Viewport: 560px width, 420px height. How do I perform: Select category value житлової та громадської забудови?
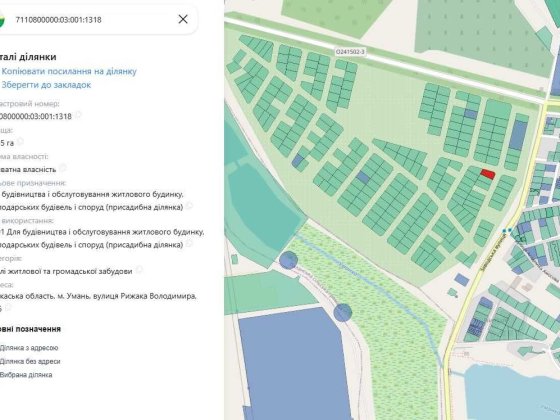(x=66, y=271)
